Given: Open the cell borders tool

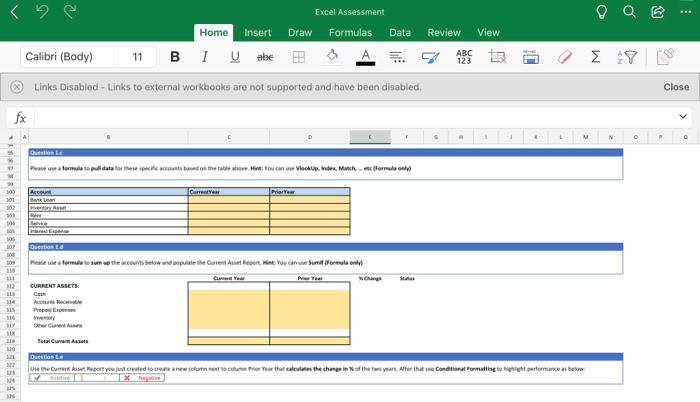Looking at the screenshot, I should [299, 57].
